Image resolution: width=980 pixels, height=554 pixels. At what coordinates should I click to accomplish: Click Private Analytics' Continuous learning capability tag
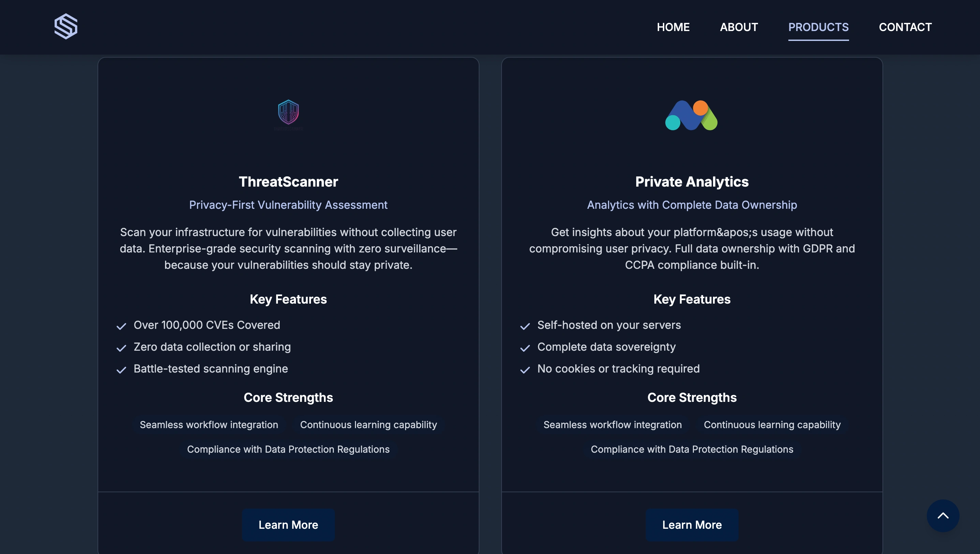tap(772, 425)
